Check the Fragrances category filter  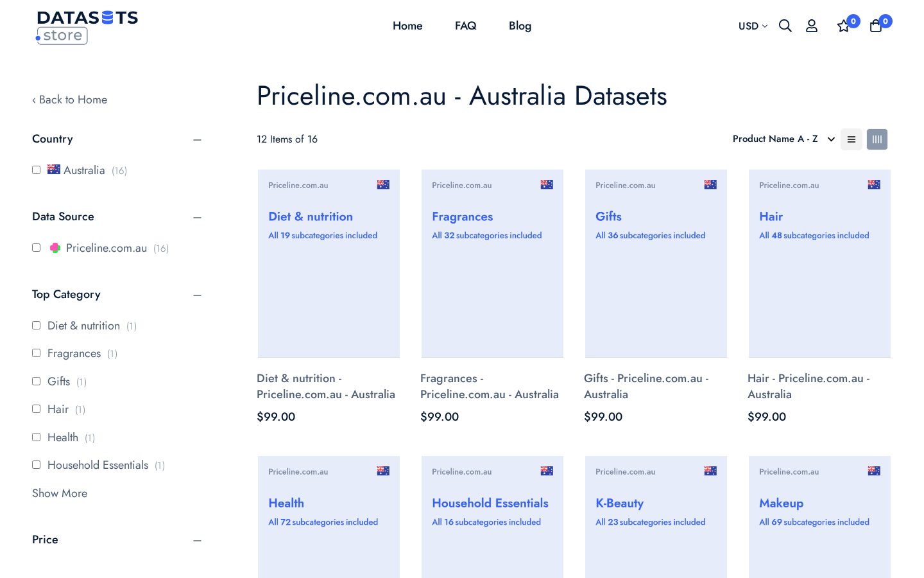coord(37,353)
